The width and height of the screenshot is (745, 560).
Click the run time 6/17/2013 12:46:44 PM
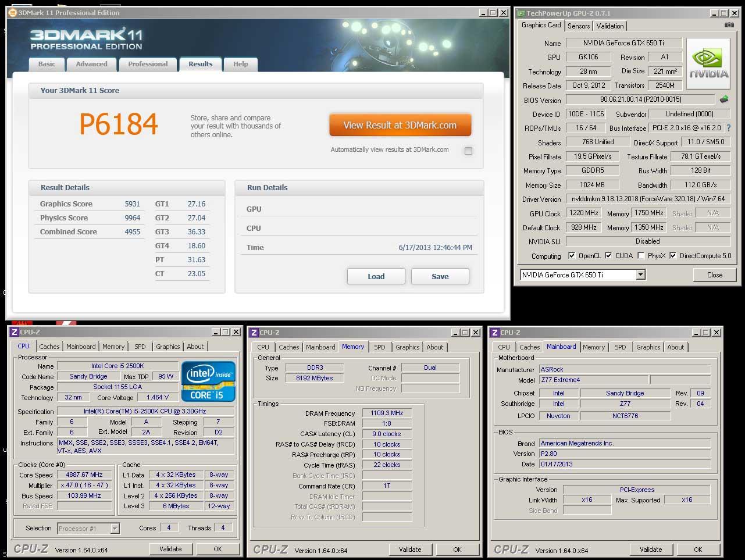coord(436,248)
